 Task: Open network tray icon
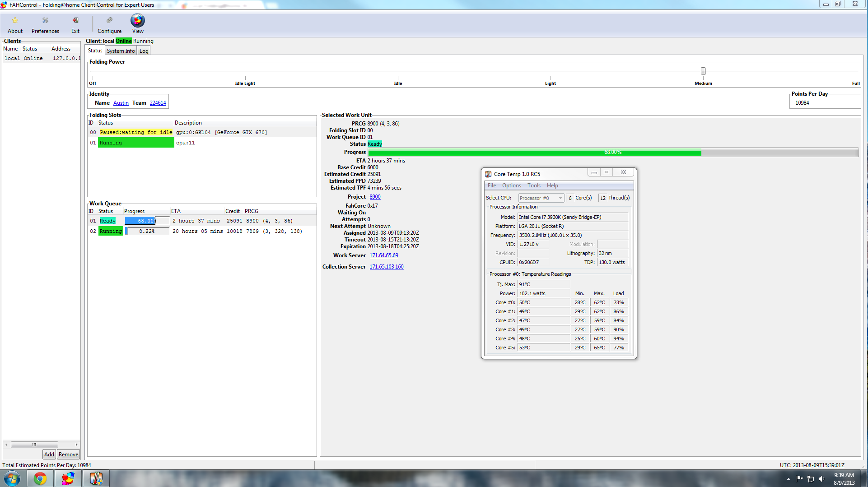click(811, 479)
